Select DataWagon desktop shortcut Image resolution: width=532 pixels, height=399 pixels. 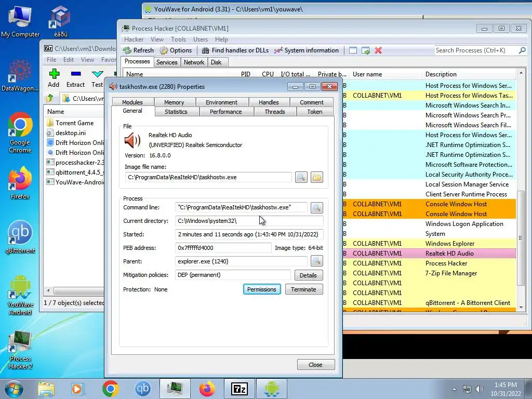pyautogui.click(x=20, y=75)
